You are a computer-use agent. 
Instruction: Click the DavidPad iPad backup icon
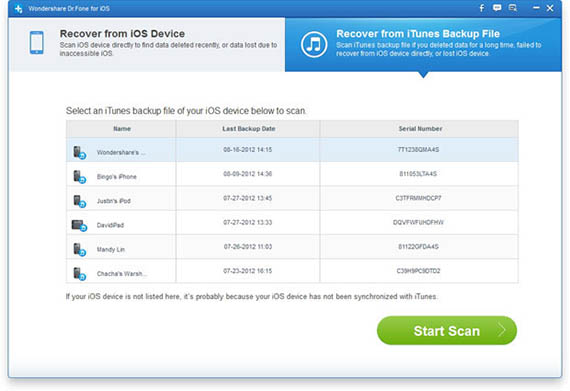tap(79, 225)
